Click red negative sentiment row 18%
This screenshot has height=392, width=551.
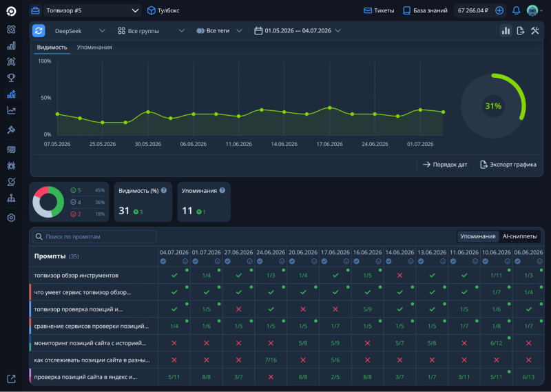(87, 214)
